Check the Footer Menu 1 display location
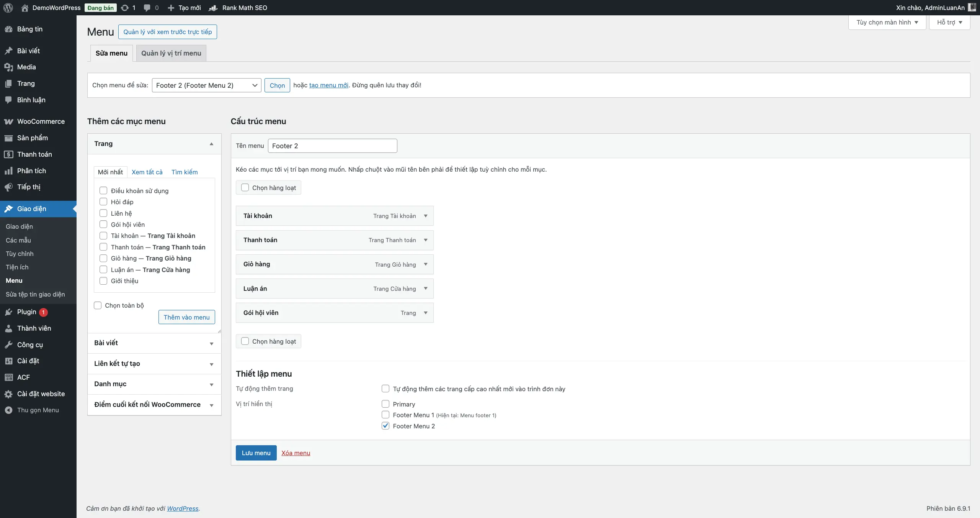The width and height of the screenshot is (980, 518). pyautogui.click(x=385, y=415)
